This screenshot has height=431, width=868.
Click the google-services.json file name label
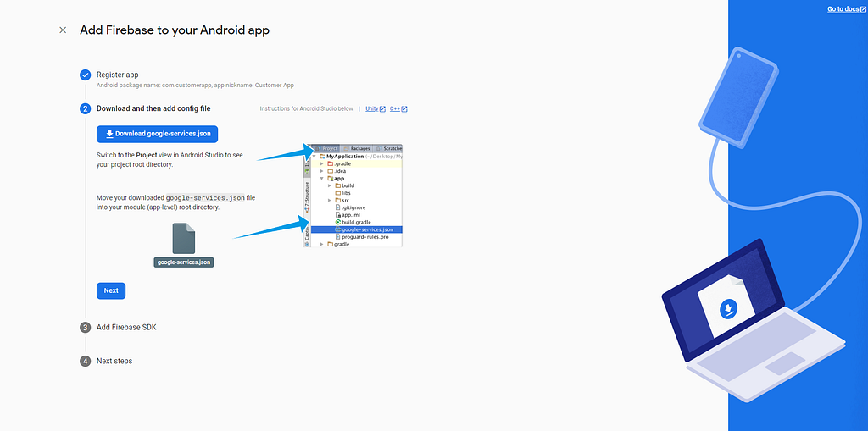click(x=184, y=262)
